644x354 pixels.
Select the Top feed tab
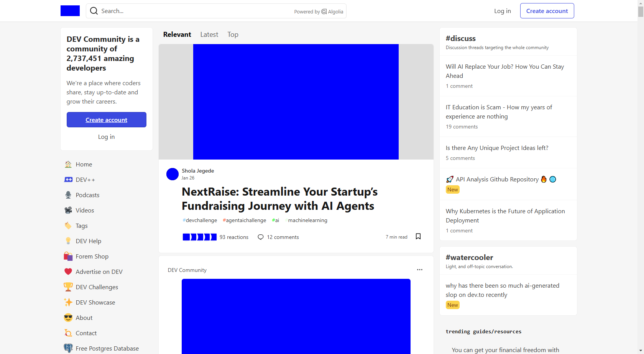(x=233, y=35)
